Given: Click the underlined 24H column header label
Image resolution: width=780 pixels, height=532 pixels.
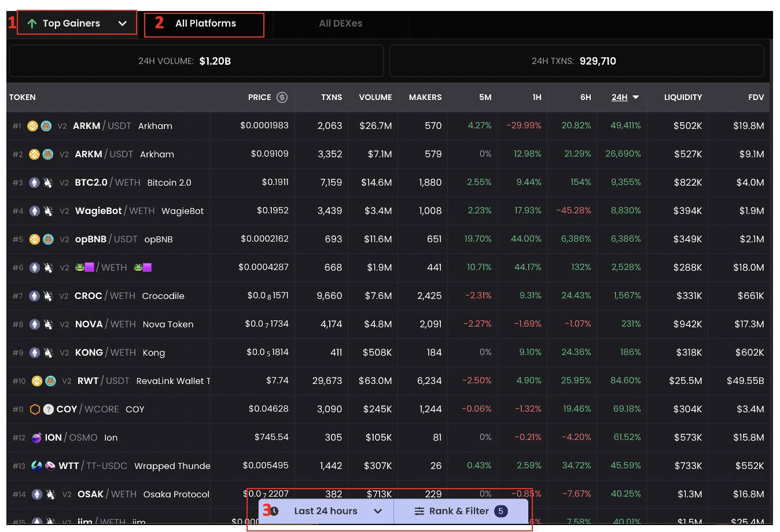Looking at the screenshot, I should 619,97.
